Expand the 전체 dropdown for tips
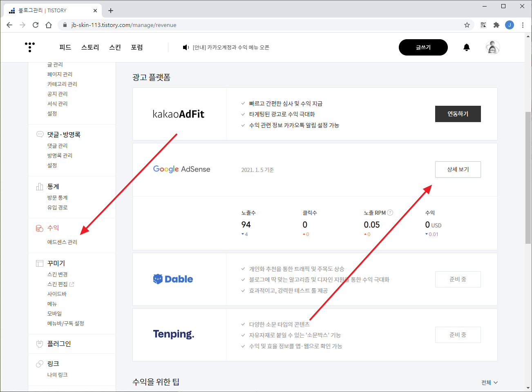Image resolution: width=532 pixels, height=392 pixels. [x=490, y=383]
